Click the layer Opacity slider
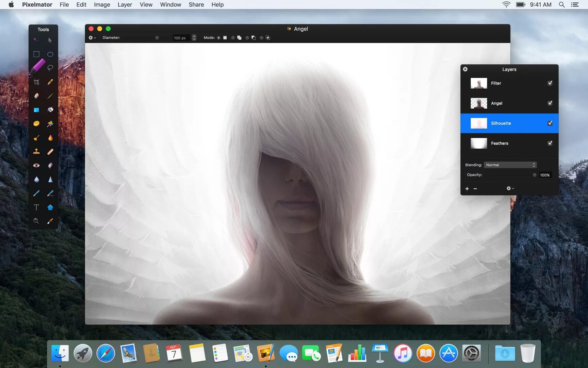 point(511,175)
